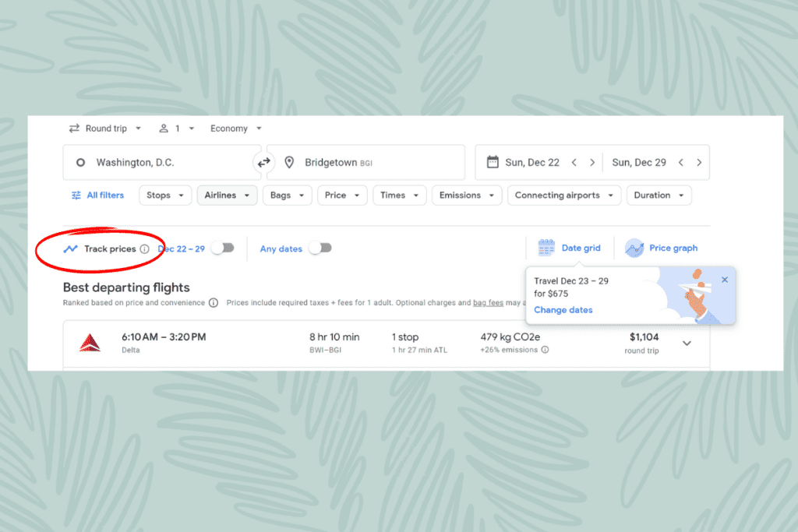Screen dimensions: 798x532
Task: Click the calendar icon beside Sun, Dec 22
Action: click(492, 162)
